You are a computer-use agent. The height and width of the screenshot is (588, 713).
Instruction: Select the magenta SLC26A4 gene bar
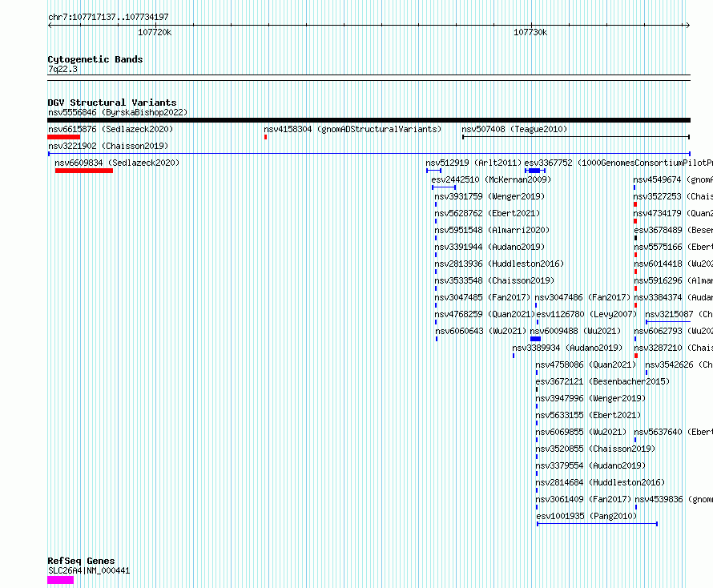tap(60, 580)
